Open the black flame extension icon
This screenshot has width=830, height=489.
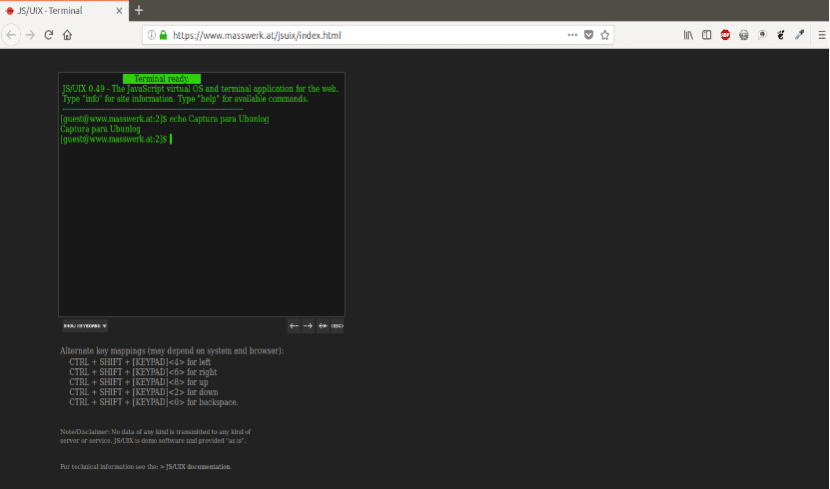[781, 35]
